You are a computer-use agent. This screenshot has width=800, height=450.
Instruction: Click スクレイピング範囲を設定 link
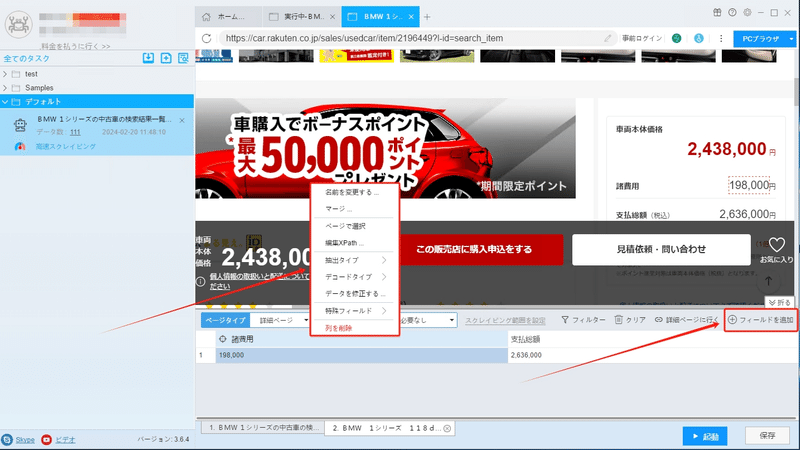(x=505, y=320)
